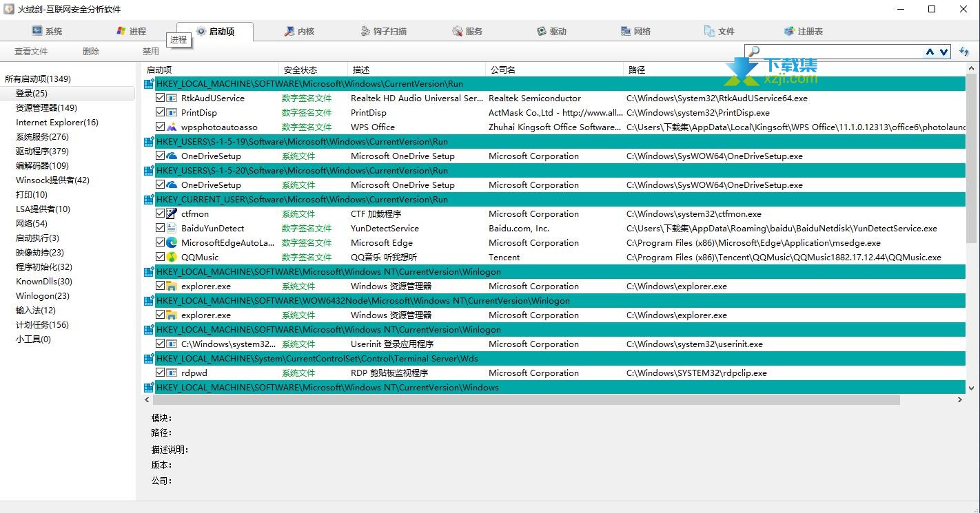Click the wpsphotoautoasso WPS icon
The height and width of the screenshot is (513, 980).
(x=172, y=127)
